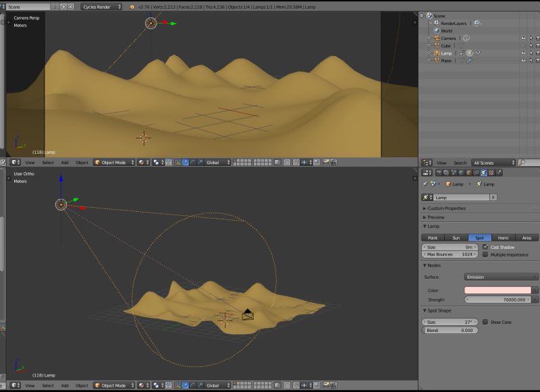Screen dimensions: 540x392
Task: Open the Render properties tab icon
Action: (439, 173)
